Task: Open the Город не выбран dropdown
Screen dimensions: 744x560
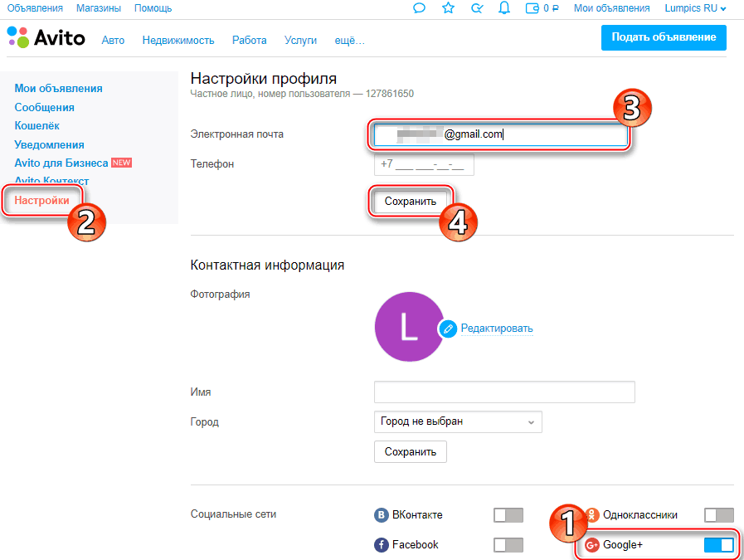Action: (x=458, y=421)
